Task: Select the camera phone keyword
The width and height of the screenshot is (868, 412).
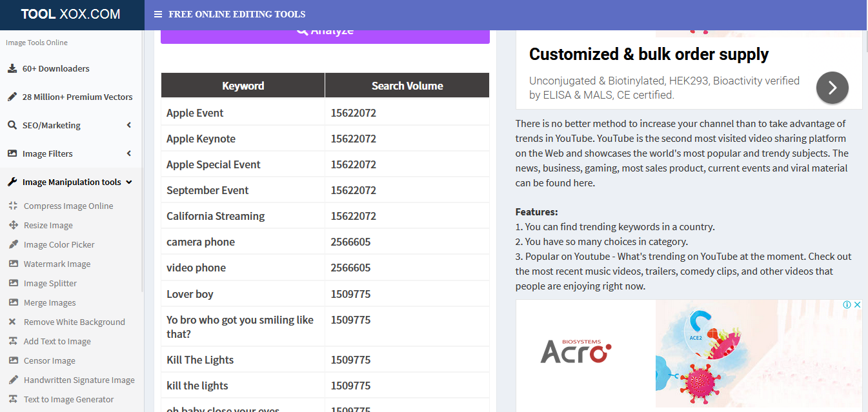Action: coord(201,242)
